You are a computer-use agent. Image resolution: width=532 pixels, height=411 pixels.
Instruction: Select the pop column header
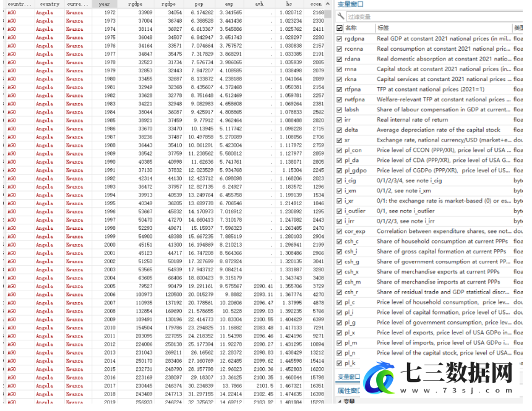coord(199,4)
